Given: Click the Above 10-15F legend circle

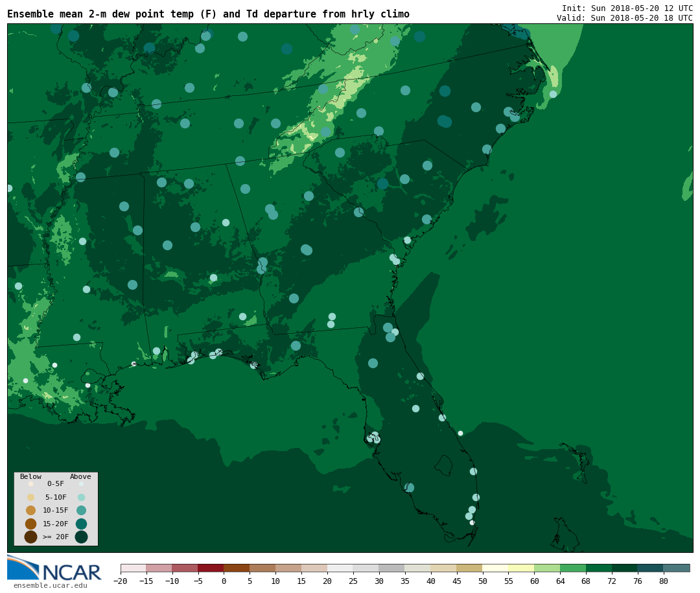Looking at the screenshot, I should click(x=81, y=510).
